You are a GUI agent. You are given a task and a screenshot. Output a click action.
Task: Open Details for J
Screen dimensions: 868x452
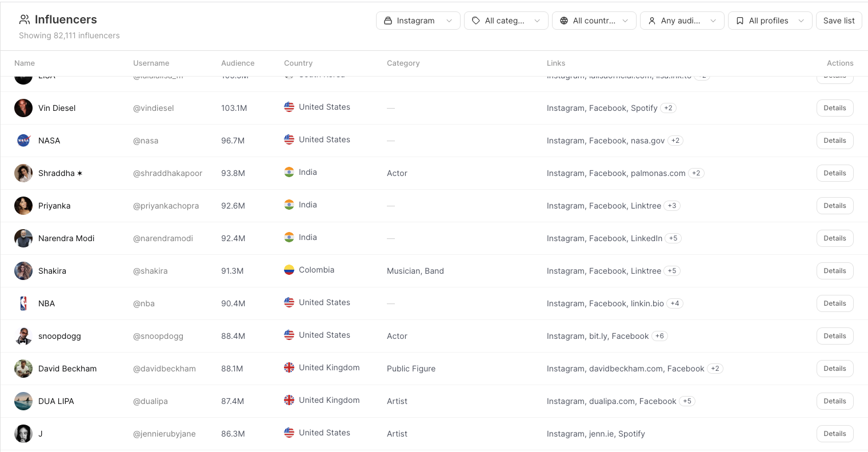pos(835,434)
